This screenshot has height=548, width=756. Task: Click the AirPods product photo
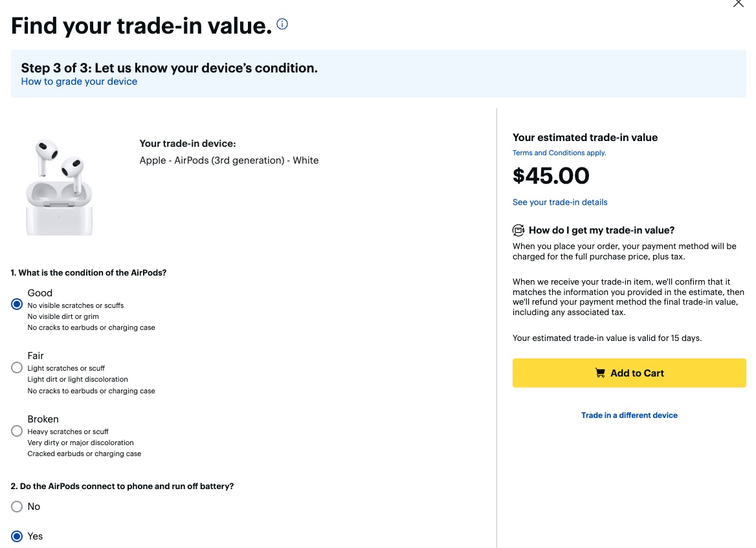click(x=59, y=186)
